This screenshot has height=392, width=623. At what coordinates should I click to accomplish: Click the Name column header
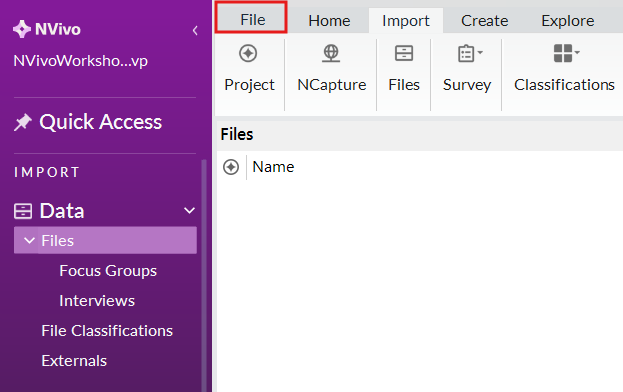pos(273,167)
